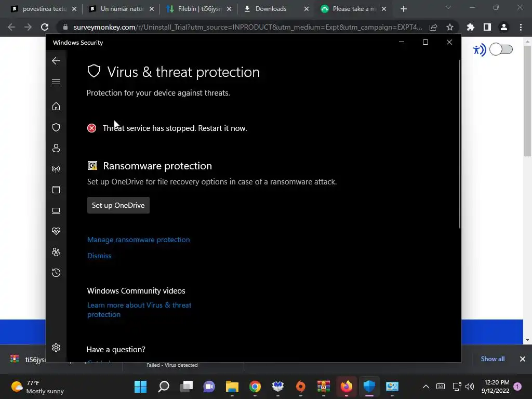Click the browser forward arrow

[x=28, y=27]
